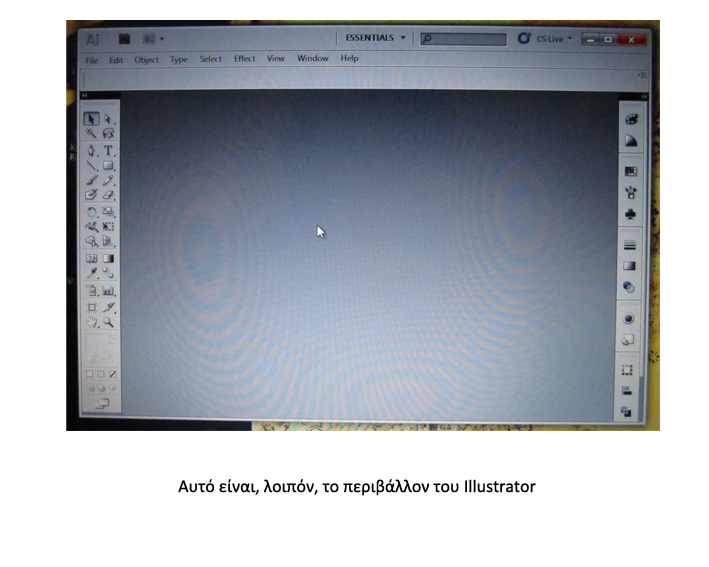Image resolution: width=709 pixels, height=567 pixels.
Task: Activate the Pen tool
Action: [x=91, y=150]
